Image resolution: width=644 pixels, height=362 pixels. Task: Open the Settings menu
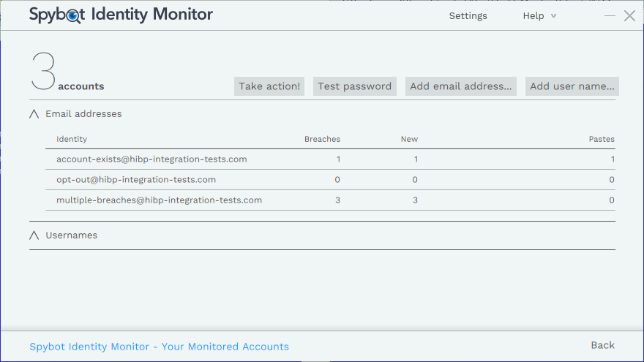pos(468,16)
